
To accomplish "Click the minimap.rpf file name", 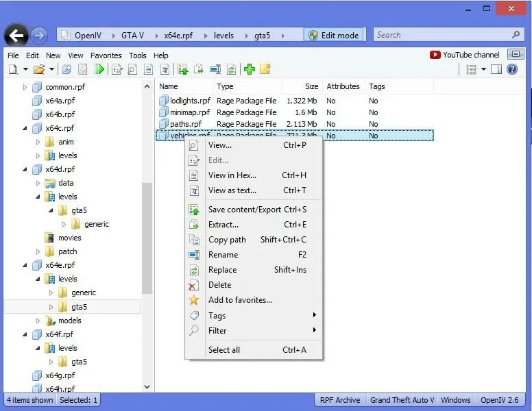I will (190, 112).
